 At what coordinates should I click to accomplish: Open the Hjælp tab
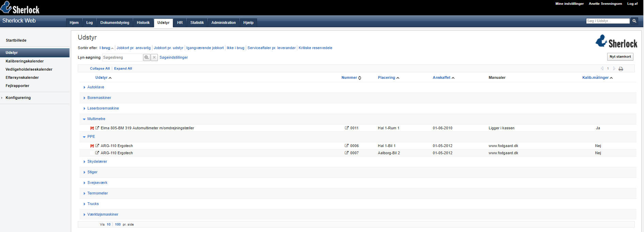[x=248, y=23]
